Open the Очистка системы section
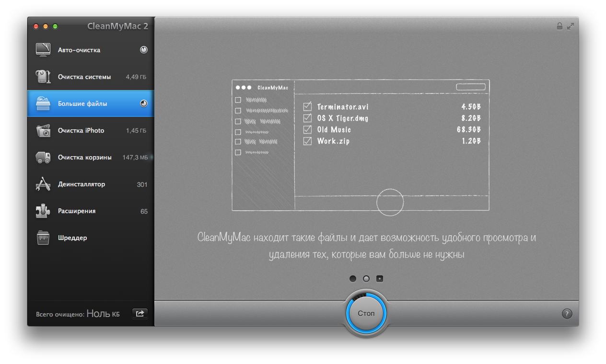The image size is (606, 364). pyautogui.click(x=91, y=77)
